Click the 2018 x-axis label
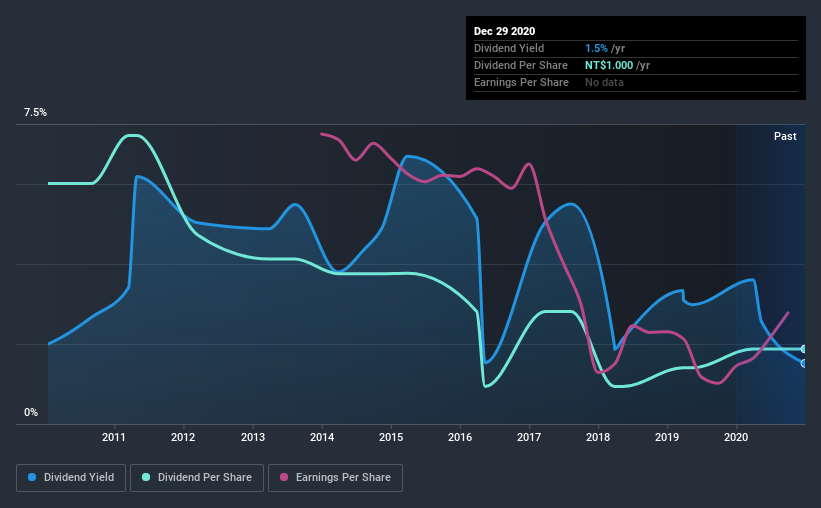The image size is (821, 508). click(598, 437)
